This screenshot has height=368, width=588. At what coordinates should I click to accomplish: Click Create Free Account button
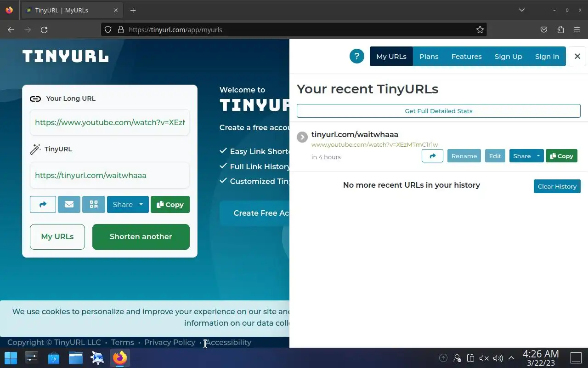tap(255, 213)
